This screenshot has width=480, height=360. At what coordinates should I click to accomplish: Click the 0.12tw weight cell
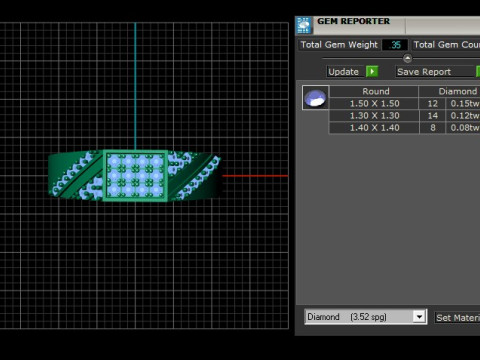pyautogui.click(x=463, y=116)
